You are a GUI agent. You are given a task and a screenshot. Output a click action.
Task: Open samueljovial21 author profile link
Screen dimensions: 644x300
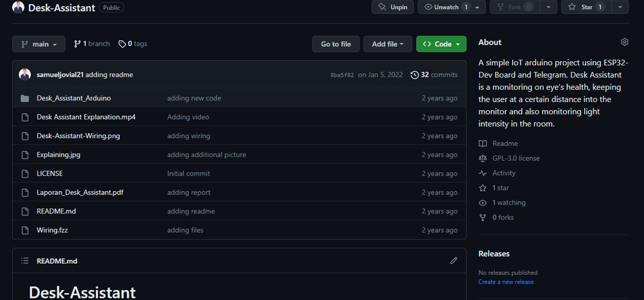60,74
